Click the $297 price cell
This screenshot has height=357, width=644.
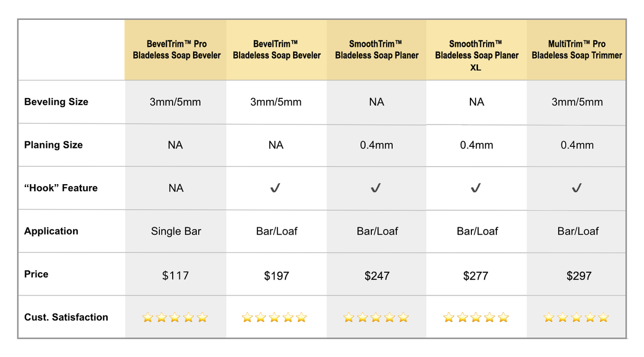(x=579, y=276)
